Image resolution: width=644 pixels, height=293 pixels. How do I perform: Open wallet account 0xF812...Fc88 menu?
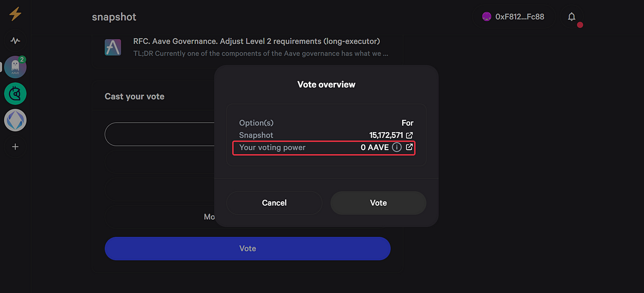tap(514, 17)
